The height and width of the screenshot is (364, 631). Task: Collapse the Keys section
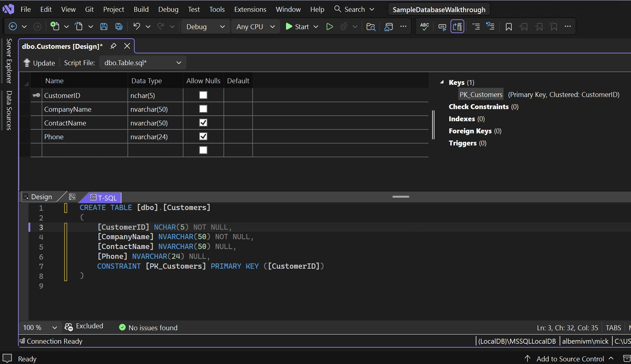(442, 82)
